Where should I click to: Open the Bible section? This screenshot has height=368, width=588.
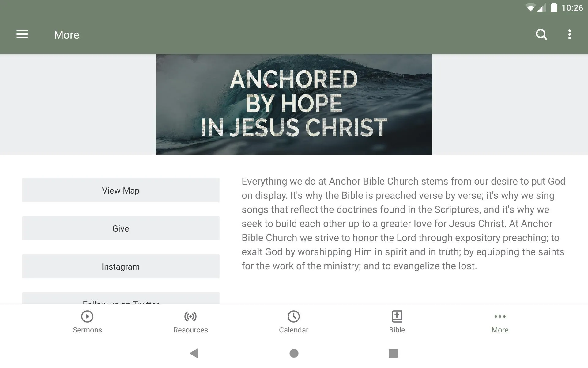click(x=397, y=321)
